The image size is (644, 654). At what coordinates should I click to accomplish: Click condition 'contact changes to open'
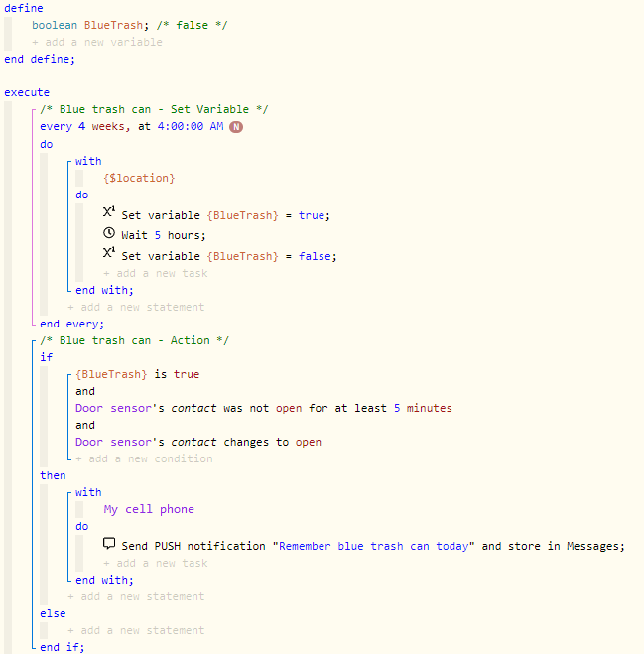click(198, 442)
